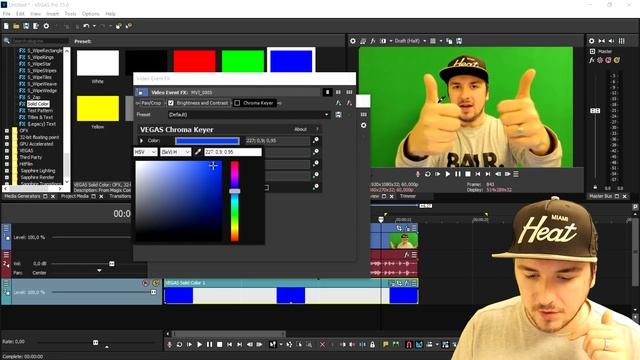640x360 pixels.
Task: Select Titles & Text generator
Action: click(x=40, y=117)
